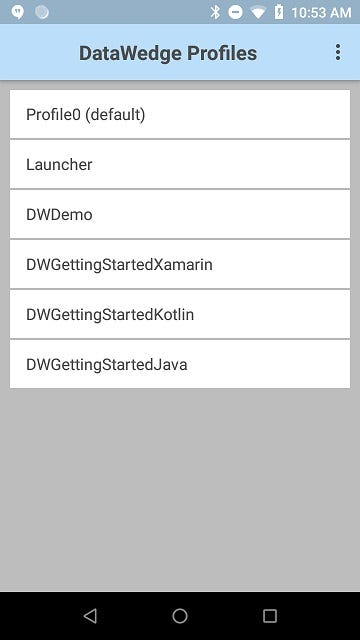This screenshot has height=640, width=360.
Task: Select the DWGettingStartedKotlin profile
Action: click(180, 314)
